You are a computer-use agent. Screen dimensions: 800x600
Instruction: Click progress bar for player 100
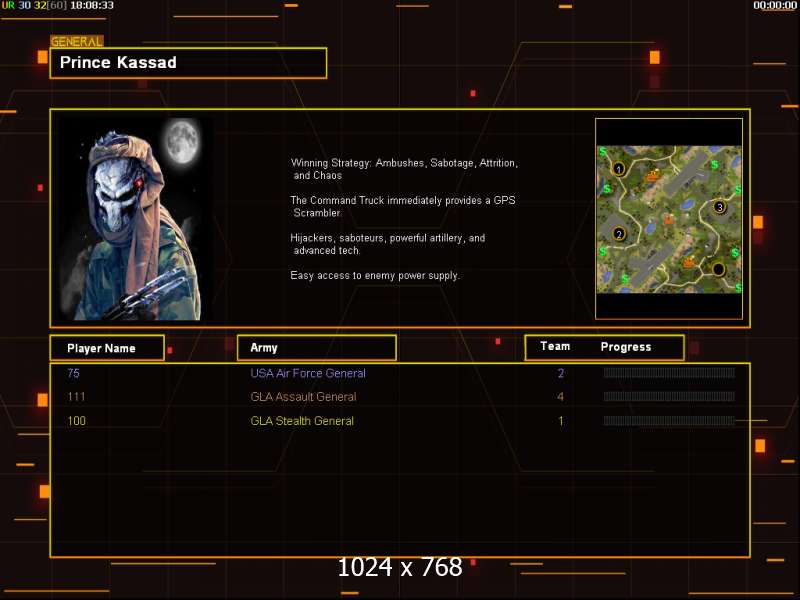point(669,421)
